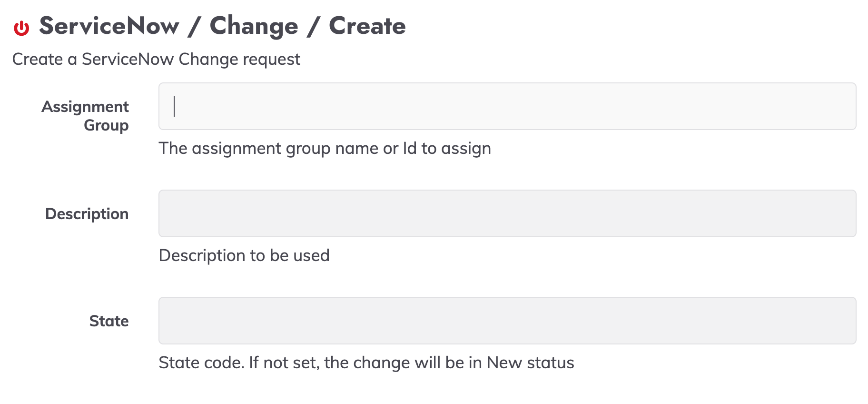Viewport: 868px width, 404px height.
Task: Click the Description field label
Action: point(87,214)
